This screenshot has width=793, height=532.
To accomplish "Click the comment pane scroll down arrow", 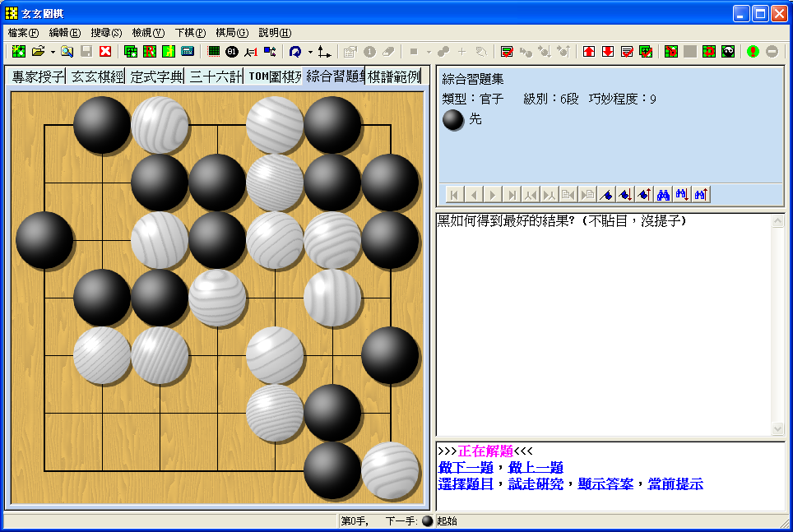I will (778, 429).
